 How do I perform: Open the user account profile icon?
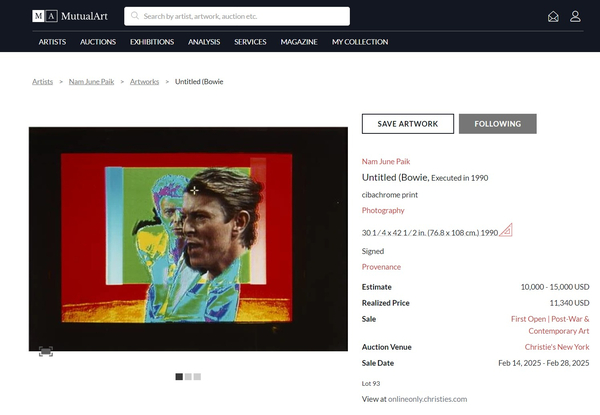pyautogui.click(x=575, y=16)
